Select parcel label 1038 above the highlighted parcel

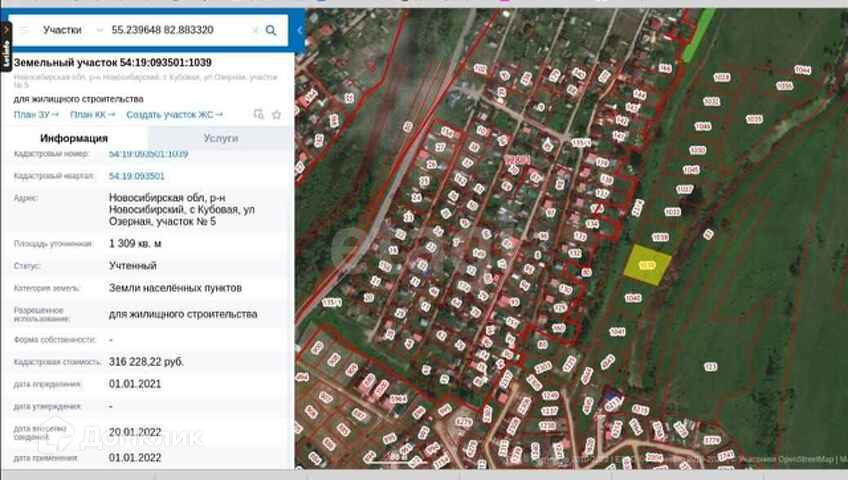(660, 237)
